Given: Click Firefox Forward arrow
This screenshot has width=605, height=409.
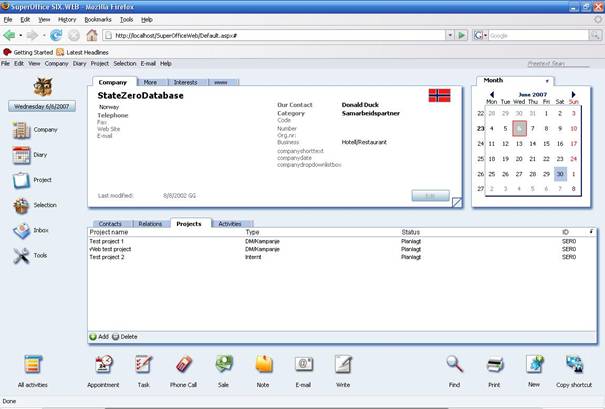Looking at the screenshot, I should click(x=32, y=35).
